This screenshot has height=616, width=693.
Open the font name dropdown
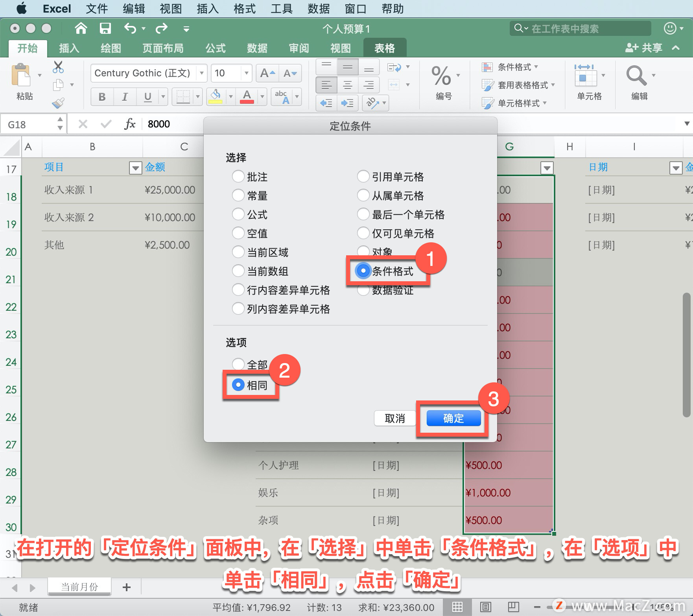pyautogui.click(x=202, y=73)
